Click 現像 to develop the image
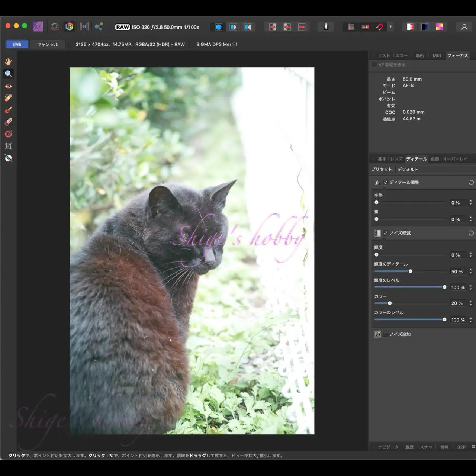The width and height of the screenshot is (476, 476). point(17,44)
